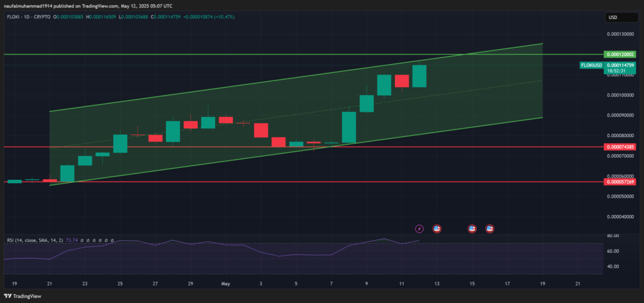Click the latest green candle on May 12
Screen dimensions: 644x303
(x=419, y=76)
